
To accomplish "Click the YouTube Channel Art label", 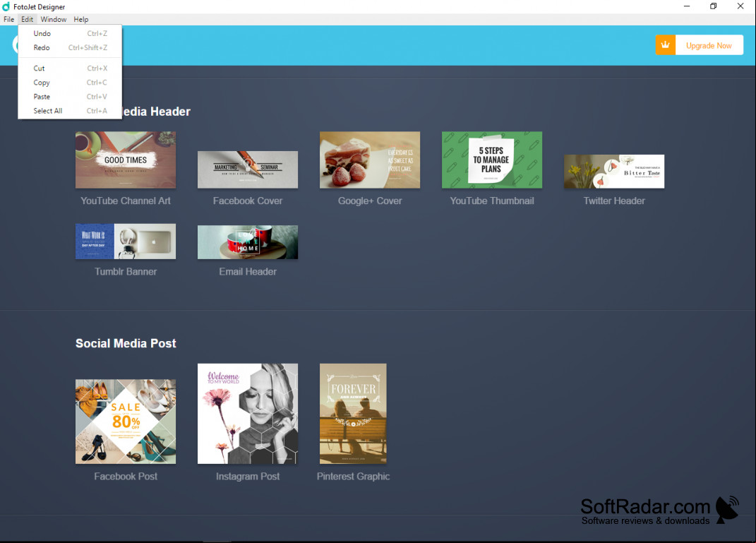I will [126, 201].
